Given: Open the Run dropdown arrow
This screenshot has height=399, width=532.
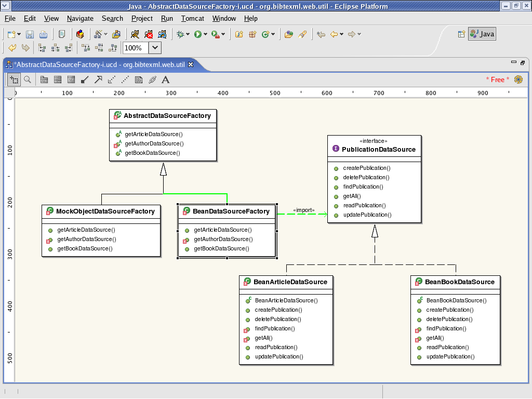Looking at the screenshot, I should tap(205, 34).
